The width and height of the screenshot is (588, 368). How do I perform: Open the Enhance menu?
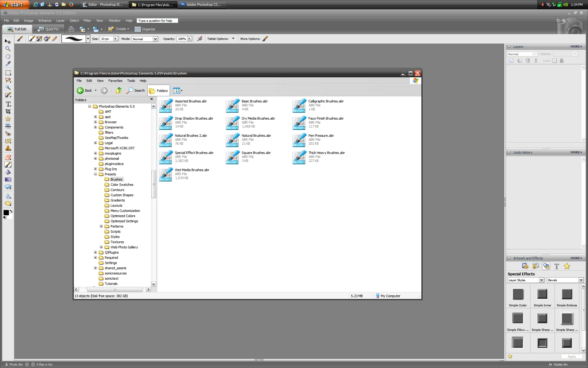click(45, 21)
